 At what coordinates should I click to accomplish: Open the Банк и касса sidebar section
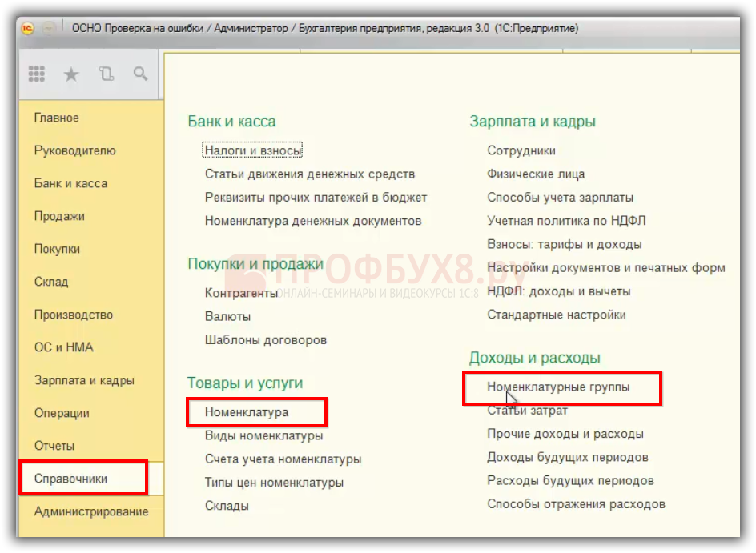[x=70, y=183]
